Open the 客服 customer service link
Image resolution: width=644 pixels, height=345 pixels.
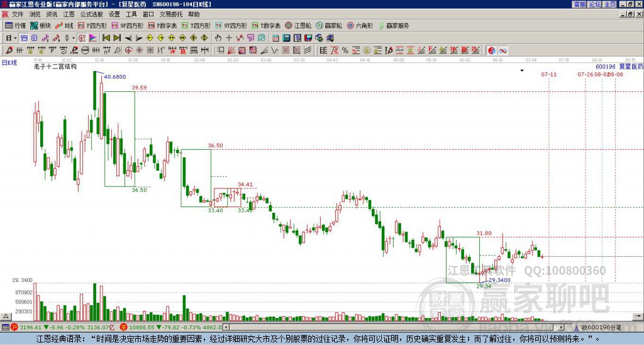coord(579,4)
